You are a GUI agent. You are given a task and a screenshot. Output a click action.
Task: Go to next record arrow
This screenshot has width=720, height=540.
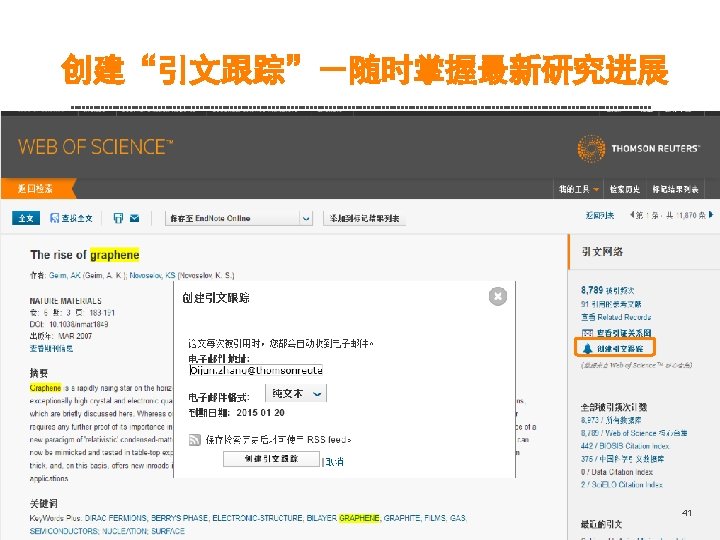pos(711,214)
